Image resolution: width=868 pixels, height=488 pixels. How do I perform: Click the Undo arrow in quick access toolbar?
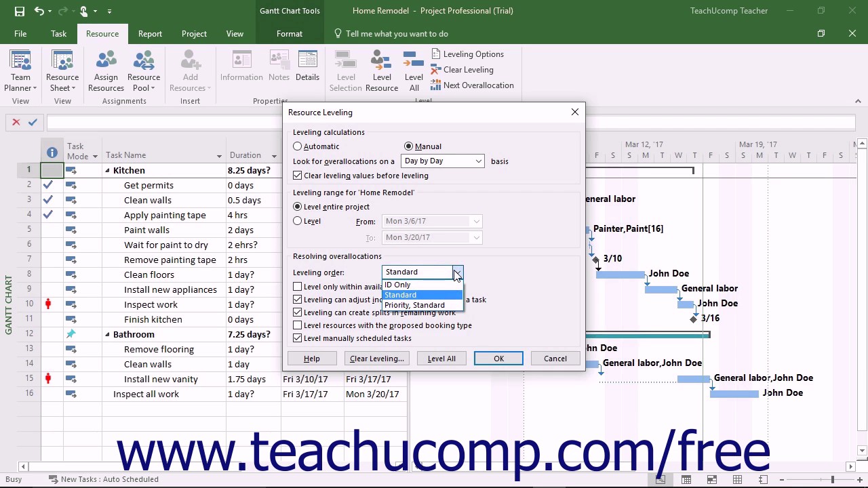click(39, 11)
